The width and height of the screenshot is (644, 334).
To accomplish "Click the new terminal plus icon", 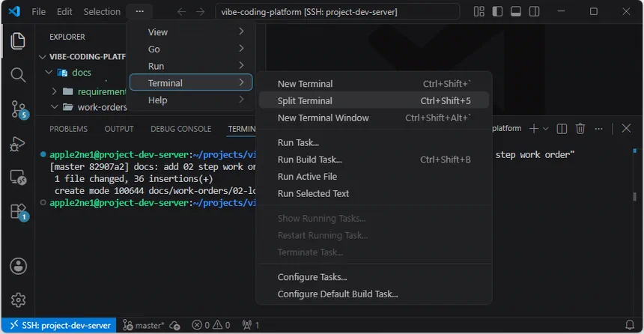I will pyautogui.click(x=533, y=129).
